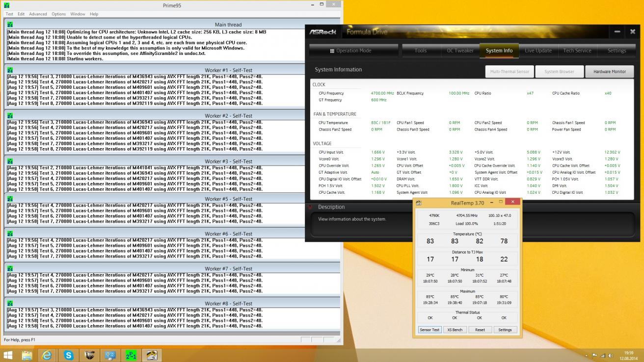This screenshot has width=644, height=362.
Task: Switch to Operation Mode tab
Action: point(350,51)
